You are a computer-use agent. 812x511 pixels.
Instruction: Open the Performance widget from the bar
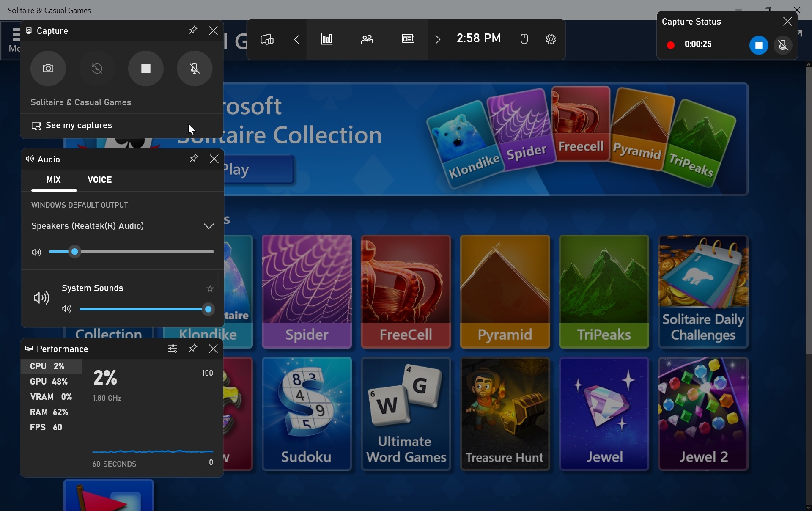point(326,39)
